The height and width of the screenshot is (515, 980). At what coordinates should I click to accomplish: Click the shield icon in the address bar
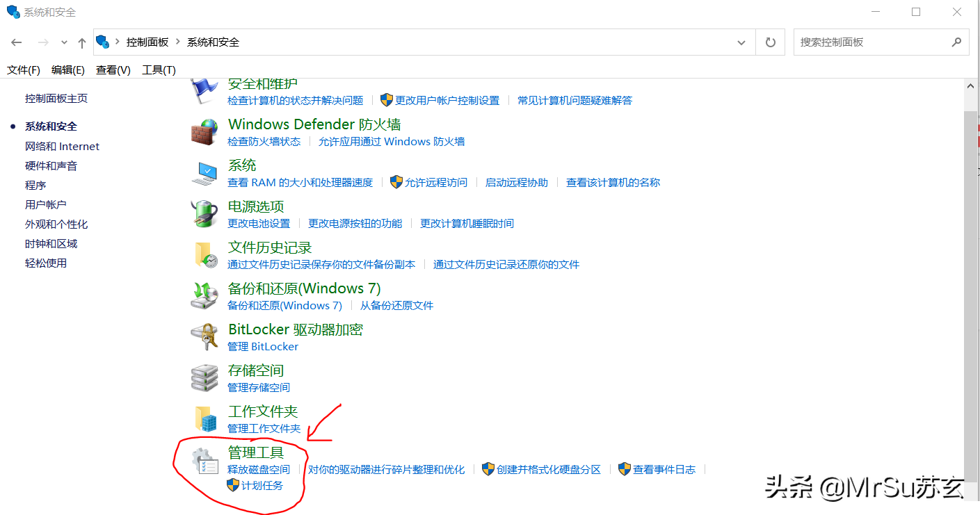coord(103,42)
